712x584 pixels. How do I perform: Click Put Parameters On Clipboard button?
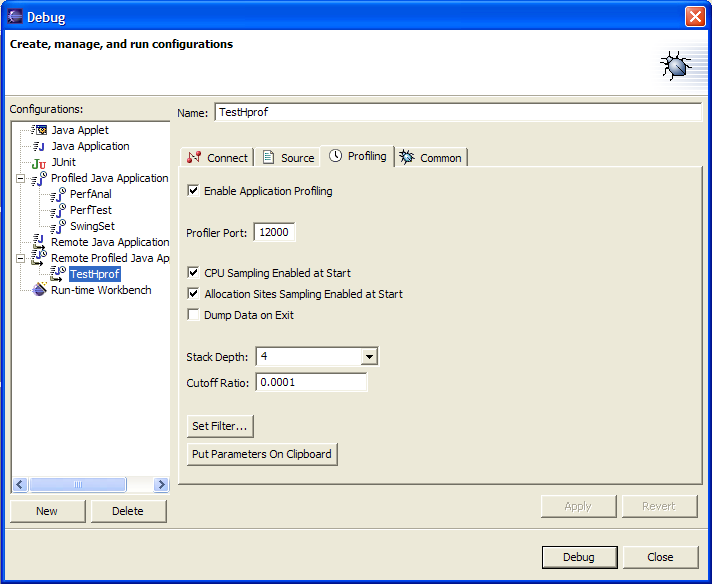pos(262,454)
